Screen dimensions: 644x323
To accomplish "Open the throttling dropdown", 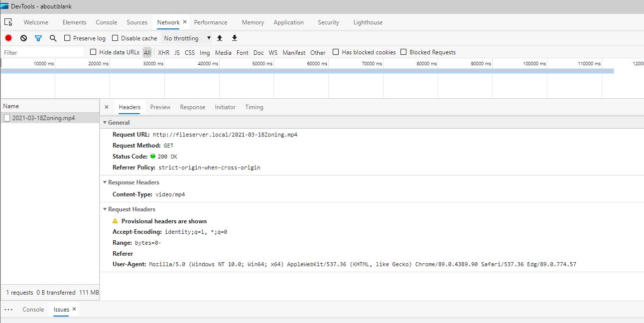I will click(187, 37).
